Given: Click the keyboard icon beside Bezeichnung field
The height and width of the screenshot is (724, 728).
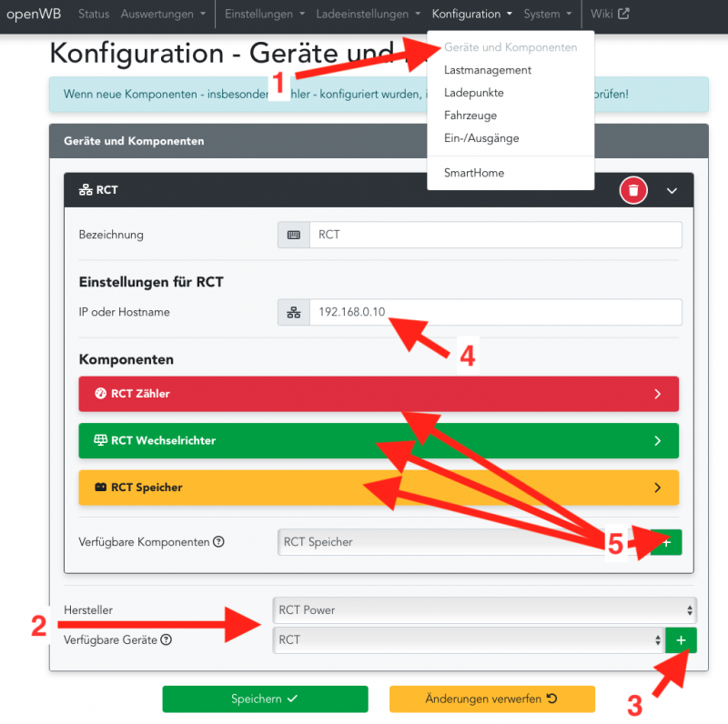Looking at the screenshot, I should click(293, 235).
